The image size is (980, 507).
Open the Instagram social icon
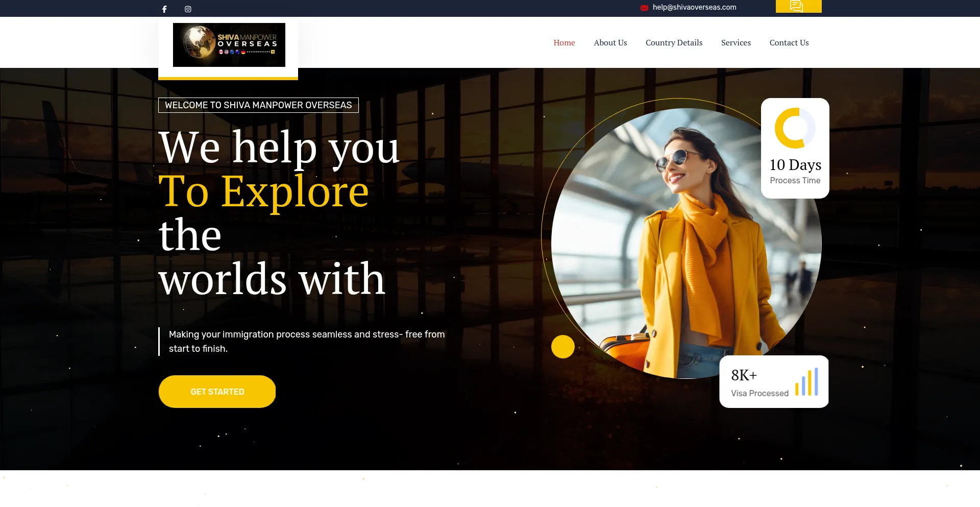coord(188,9)
